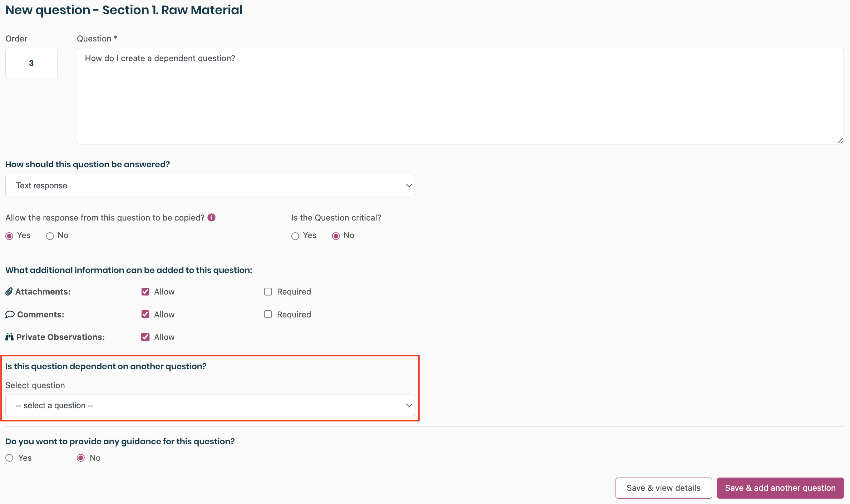Click the paperclip Attachments icon
Viewport: 850px width, 504px height.
pyautogui.click(x=9, y=292)
